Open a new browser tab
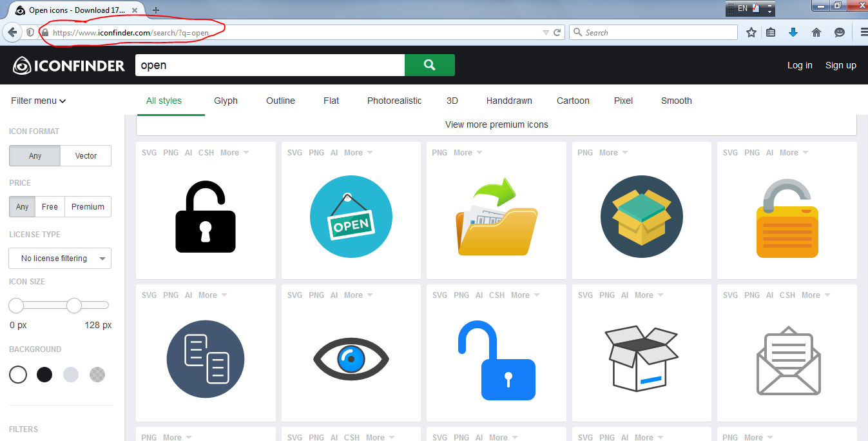Viewport: 868px width, 441px height. tap(155, 10)
